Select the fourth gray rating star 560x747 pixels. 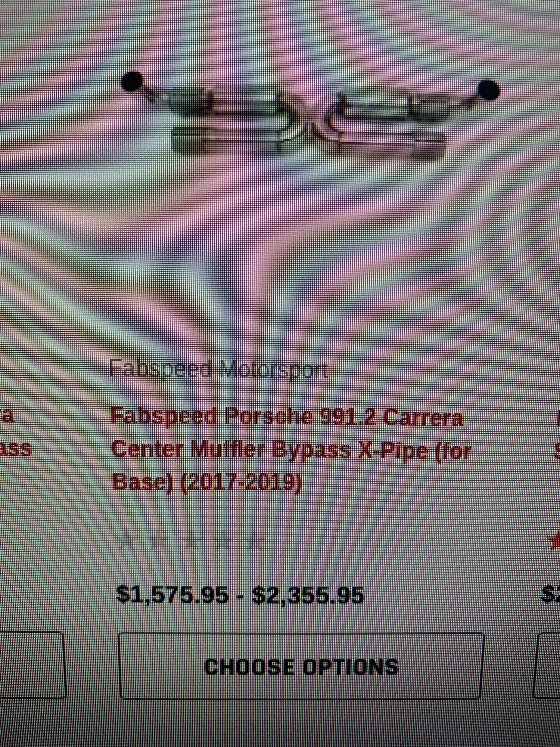coord(223,540)
